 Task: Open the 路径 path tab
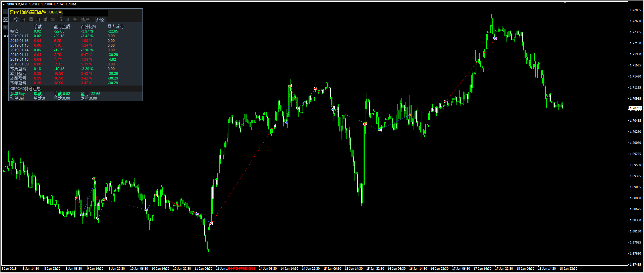100,19
